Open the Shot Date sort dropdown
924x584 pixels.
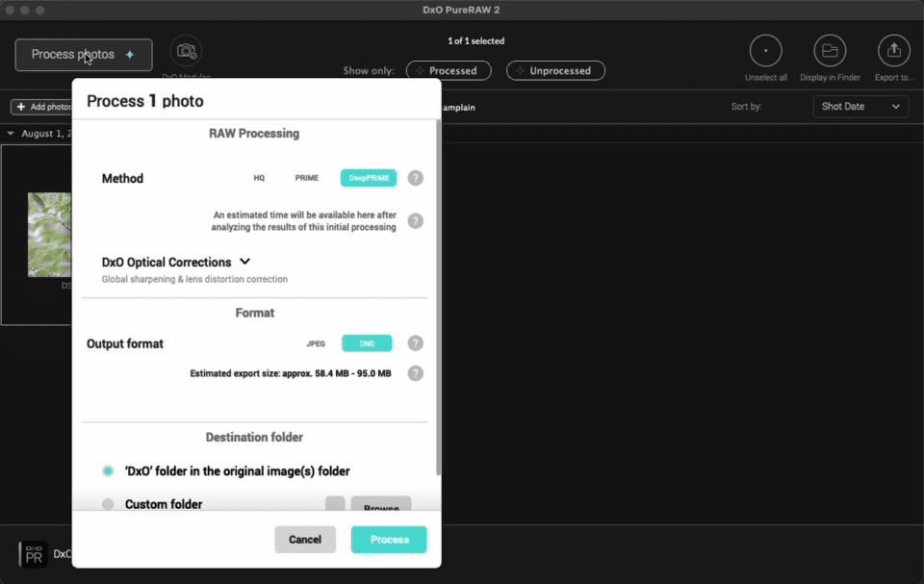860,107
